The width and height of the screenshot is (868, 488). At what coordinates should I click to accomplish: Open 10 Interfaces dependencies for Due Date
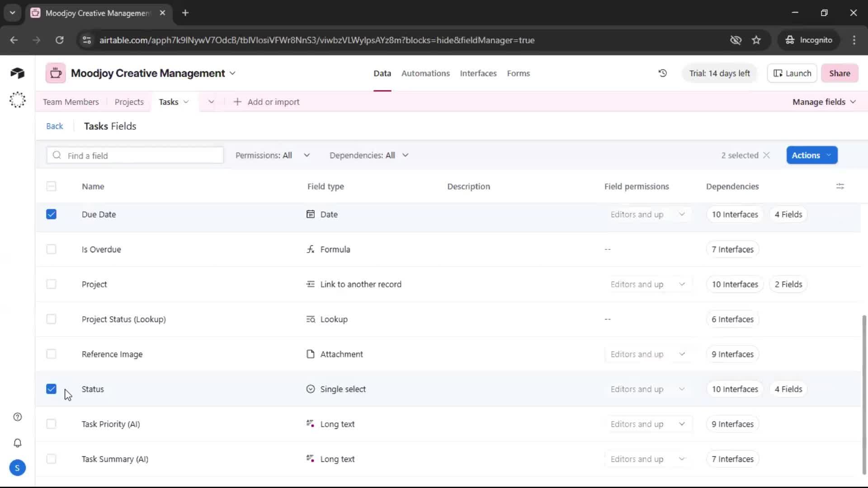click(x=735, y=214)
